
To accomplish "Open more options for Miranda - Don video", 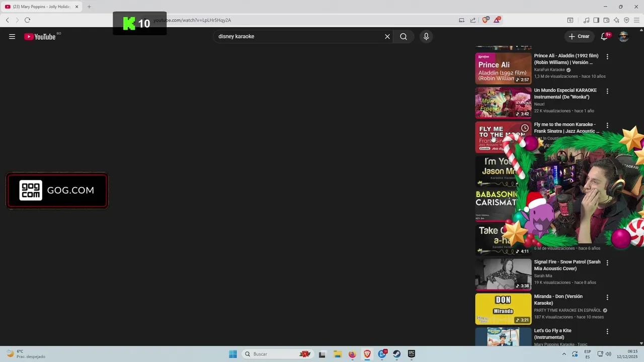I will pos(607,298).
